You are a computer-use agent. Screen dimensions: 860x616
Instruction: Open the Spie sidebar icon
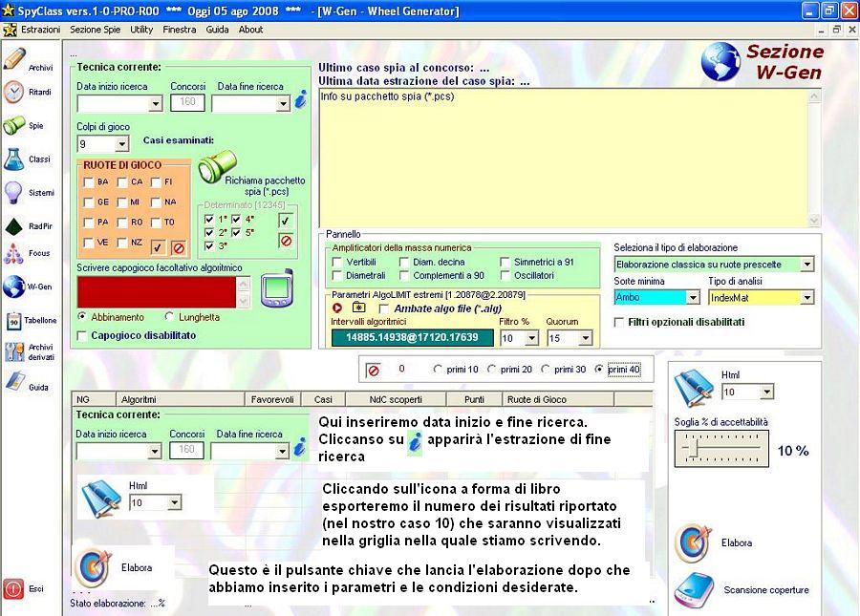[x=14, y=125]
